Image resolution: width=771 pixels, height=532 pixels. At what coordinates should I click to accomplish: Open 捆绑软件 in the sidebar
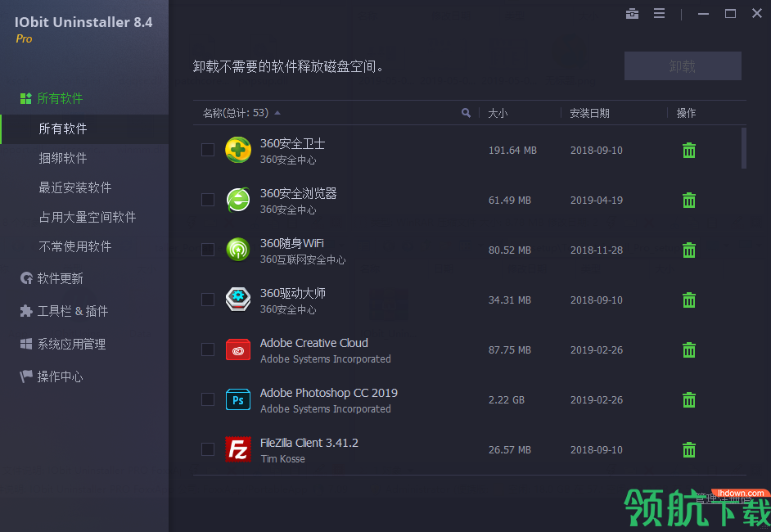[63, 158]
